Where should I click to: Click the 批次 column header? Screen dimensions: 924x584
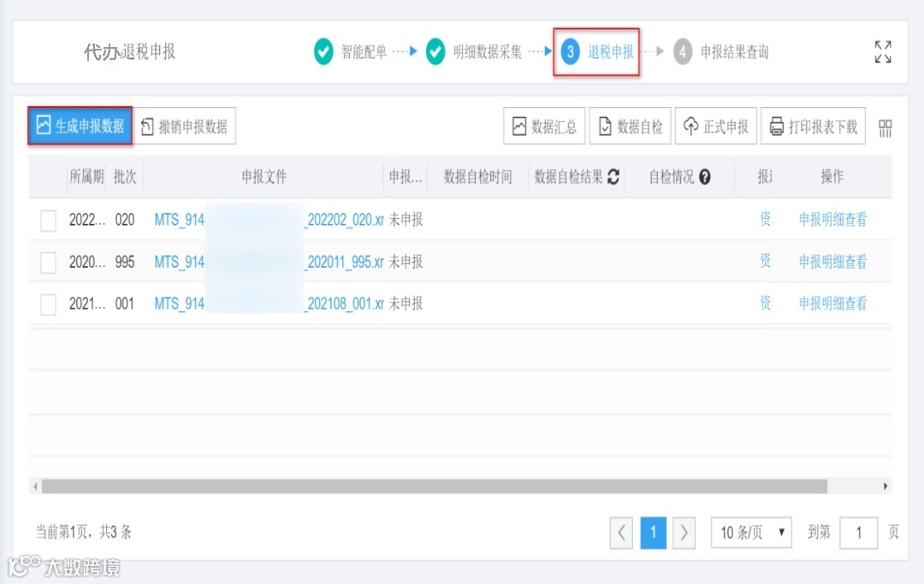click(125, 177)
